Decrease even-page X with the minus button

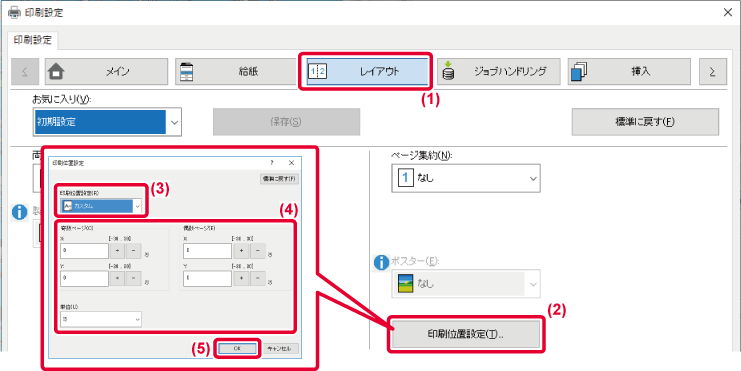257,251
